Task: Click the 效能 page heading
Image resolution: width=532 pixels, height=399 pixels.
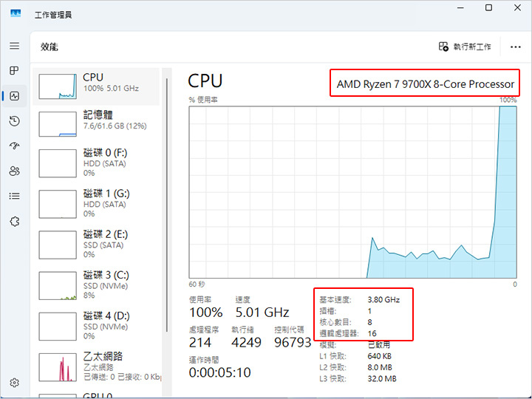Action: [50, 47]
